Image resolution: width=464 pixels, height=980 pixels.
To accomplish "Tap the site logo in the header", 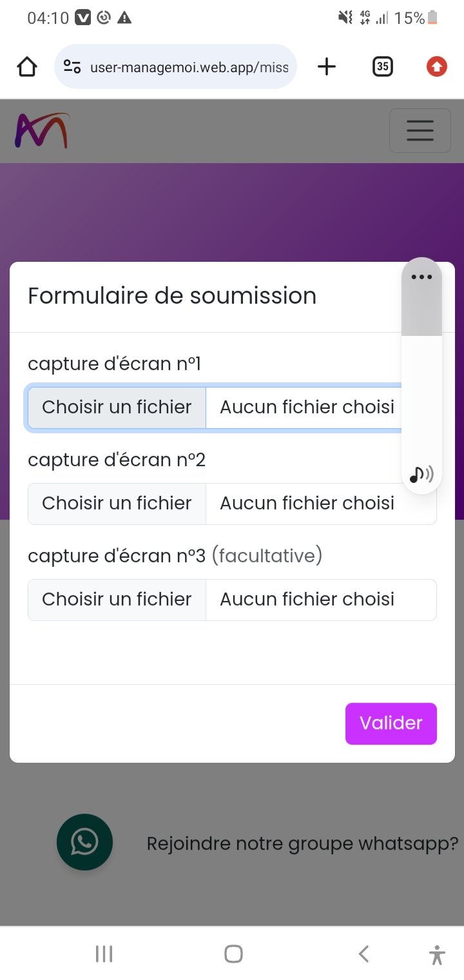I will pyautogui.click(x=42, y=130).
